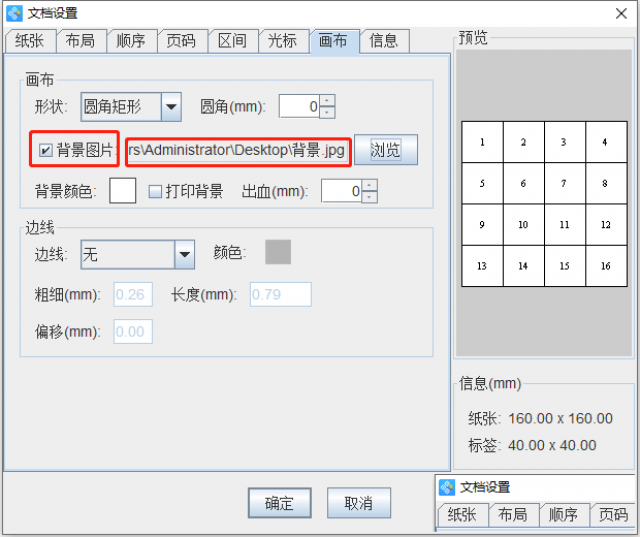The image size is (640, 537).
Task: Open the gray 颜色 swatch for 边线
Action: tap(278, 252)
